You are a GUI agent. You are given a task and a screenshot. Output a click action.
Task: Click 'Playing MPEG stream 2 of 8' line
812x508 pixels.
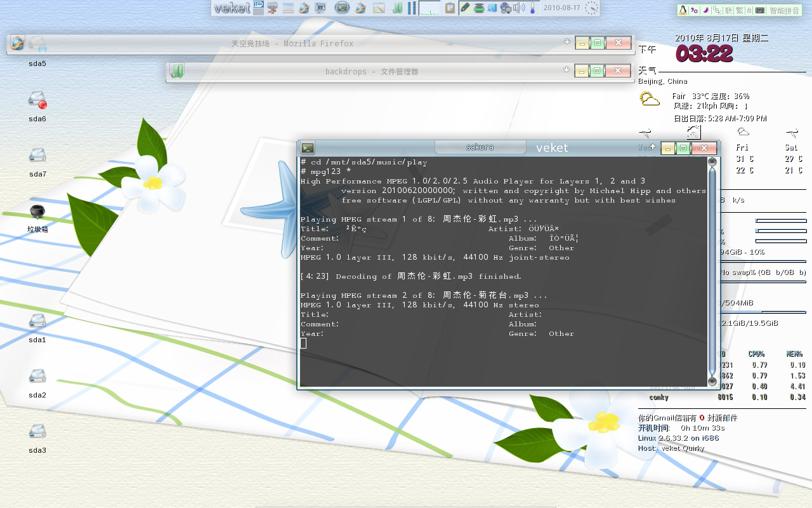pos(424,295)
